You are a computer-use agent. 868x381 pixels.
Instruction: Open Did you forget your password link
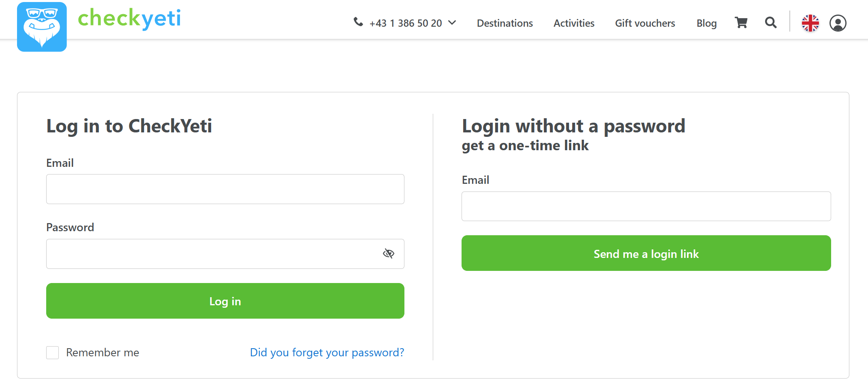(x=327, y=353)
